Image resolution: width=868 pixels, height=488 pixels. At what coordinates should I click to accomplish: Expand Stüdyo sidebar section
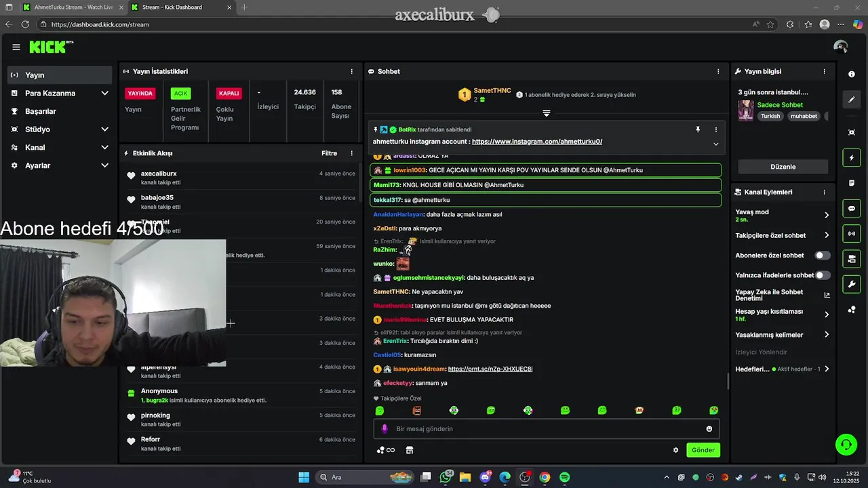(104, 129)
